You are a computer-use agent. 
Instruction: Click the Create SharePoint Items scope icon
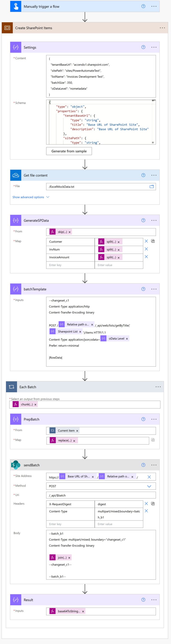tap(7, 28)
